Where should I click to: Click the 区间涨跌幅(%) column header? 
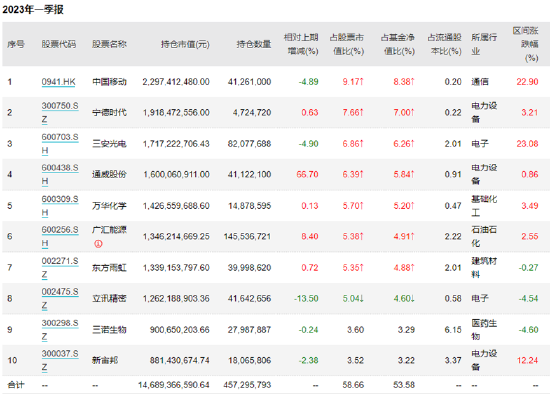click(x=525, y=44)
